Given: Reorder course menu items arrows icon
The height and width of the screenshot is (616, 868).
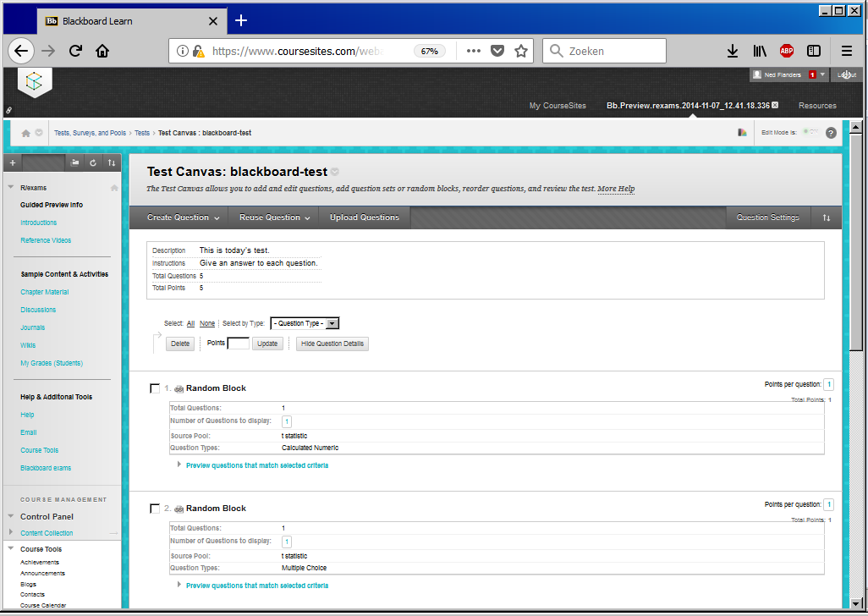Looking at the screenshot, I should (112, 162).
